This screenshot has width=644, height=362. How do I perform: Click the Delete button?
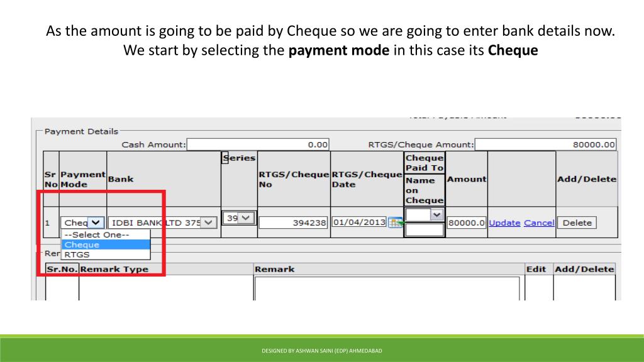577,223
